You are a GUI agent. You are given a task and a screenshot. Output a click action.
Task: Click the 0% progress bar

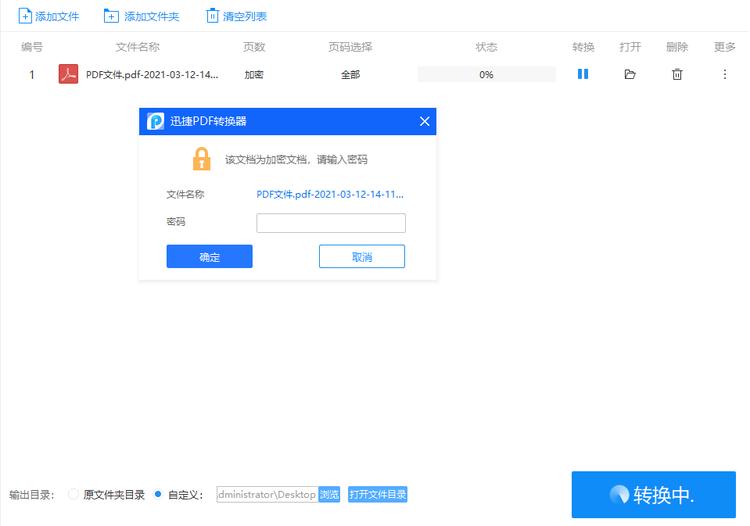(486, 75)
